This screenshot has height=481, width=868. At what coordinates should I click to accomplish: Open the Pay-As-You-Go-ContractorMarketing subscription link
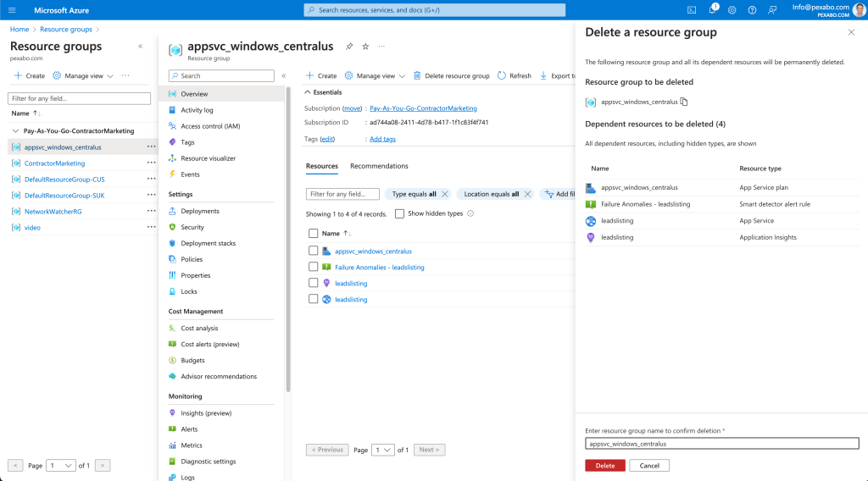pyautogui.click(x=424, y=108)
